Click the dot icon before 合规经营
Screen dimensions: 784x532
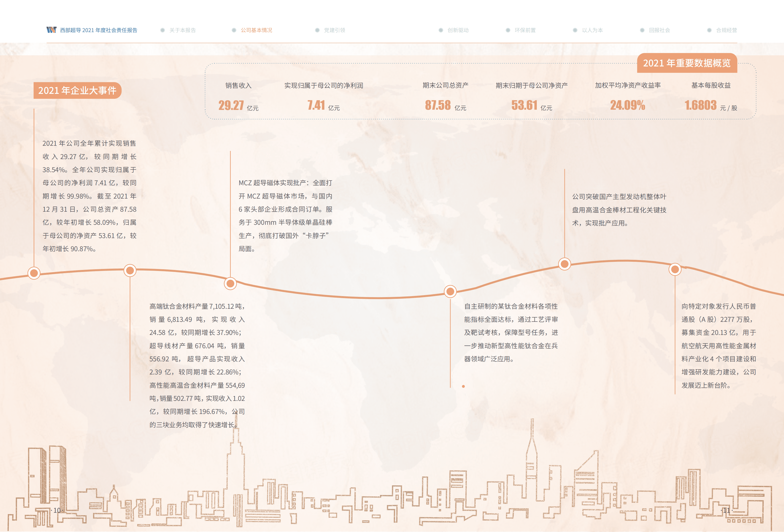pos(709,30)
